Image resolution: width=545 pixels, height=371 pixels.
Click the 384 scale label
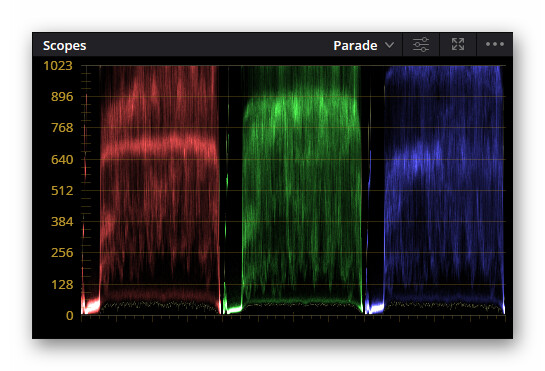tap(62, 221)
